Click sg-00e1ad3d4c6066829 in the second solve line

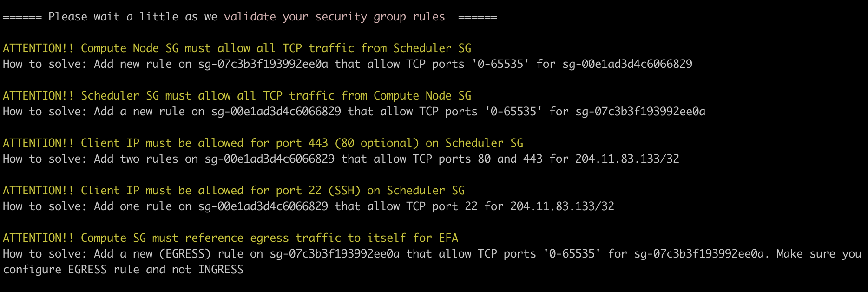point(276,112)
